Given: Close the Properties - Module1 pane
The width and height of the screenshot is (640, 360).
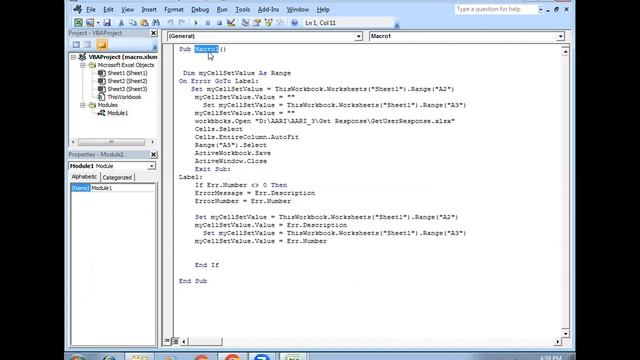Looking at the screenshot, I should pyautogui.click(x=153, y=154).
